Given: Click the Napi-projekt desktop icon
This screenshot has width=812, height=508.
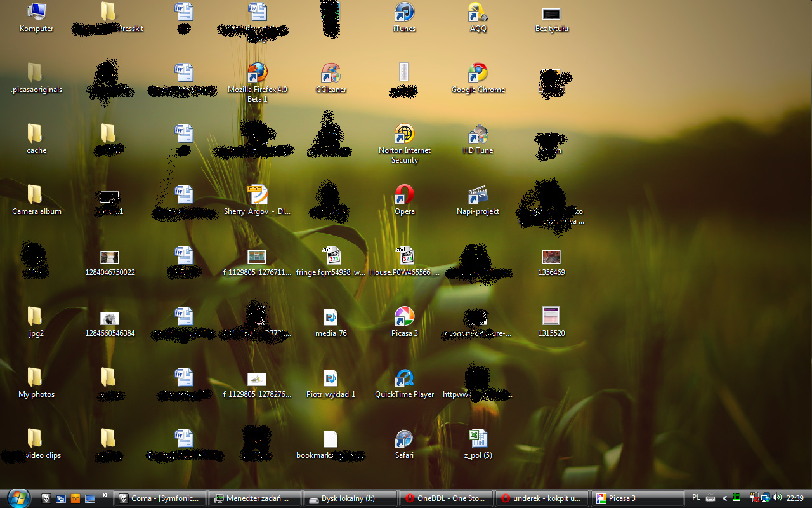Looking at the screenshot, I should (478, 195).
